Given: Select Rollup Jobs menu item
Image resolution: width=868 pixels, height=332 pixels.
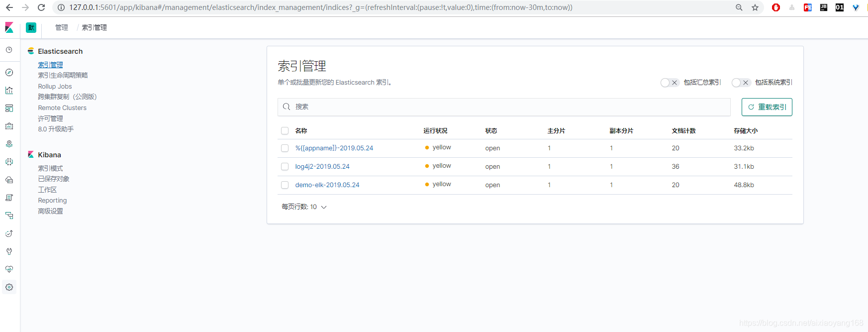Looking at the screenshot, I should (x=55, y=87).
